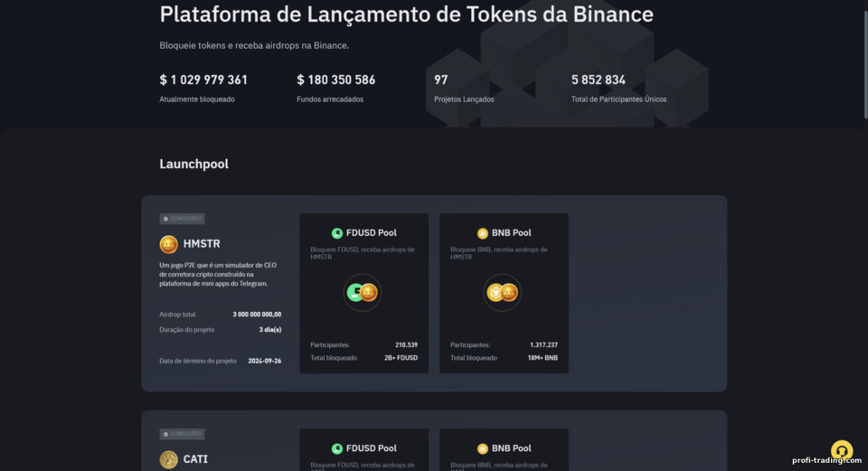Click the Fundos arrecadados label
The height and width of the screenshot is (471, 868).
[330, 99]
